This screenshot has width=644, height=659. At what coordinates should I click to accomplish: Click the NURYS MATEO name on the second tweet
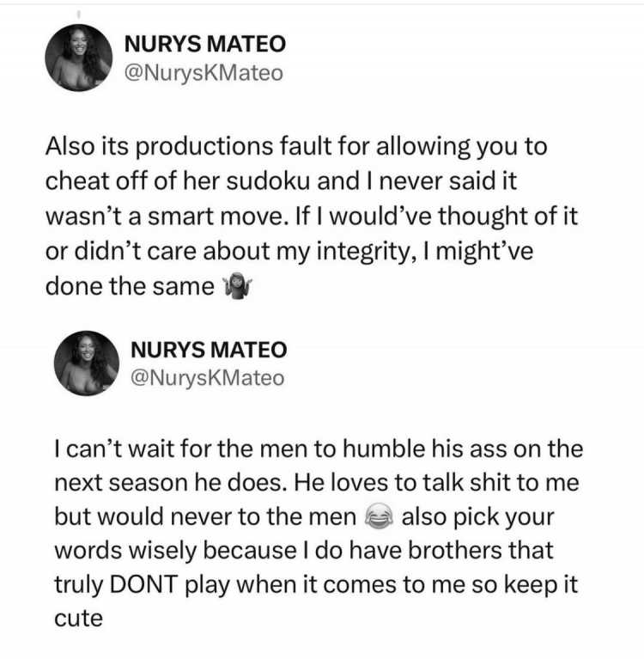tap(209, 350)
